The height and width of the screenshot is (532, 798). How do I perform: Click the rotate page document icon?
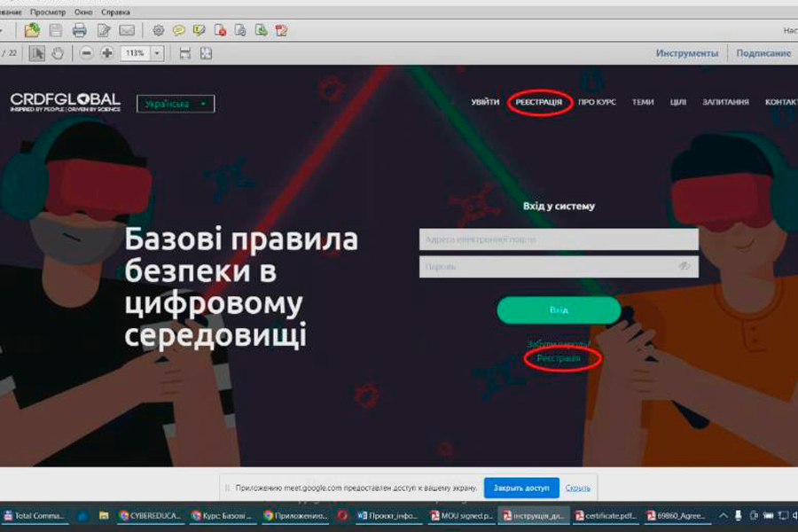[x=240, y=30]
